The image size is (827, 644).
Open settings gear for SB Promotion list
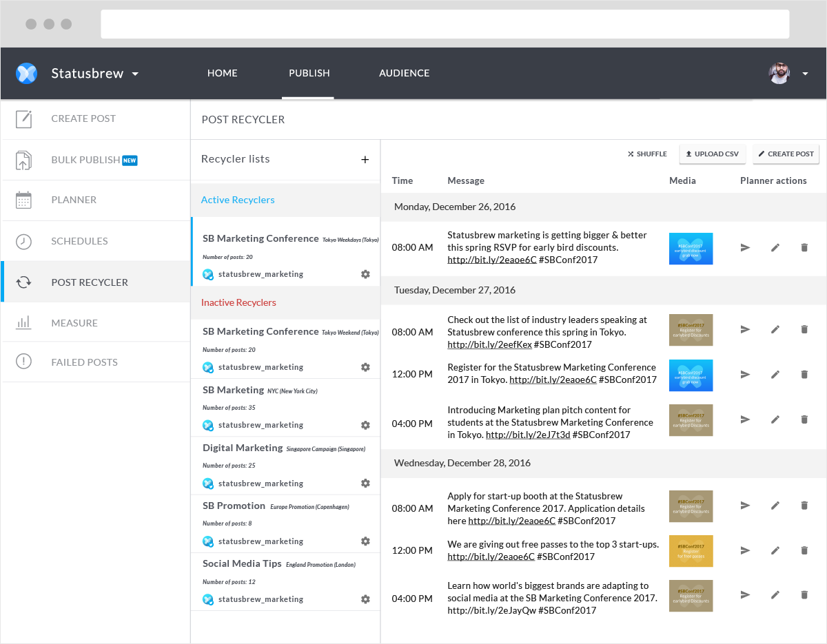[x=365, y=541]
